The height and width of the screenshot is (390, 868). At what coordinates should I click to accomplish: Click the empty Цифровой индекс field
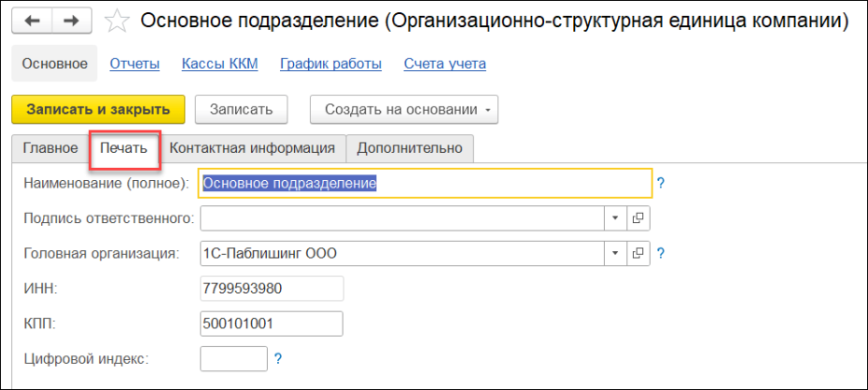pos(233,359)
